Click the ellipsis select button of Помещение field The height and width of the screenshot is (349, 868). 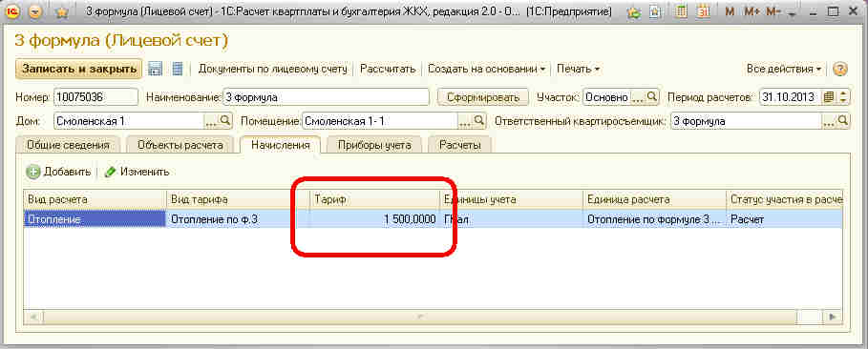[x=465, y=120]
